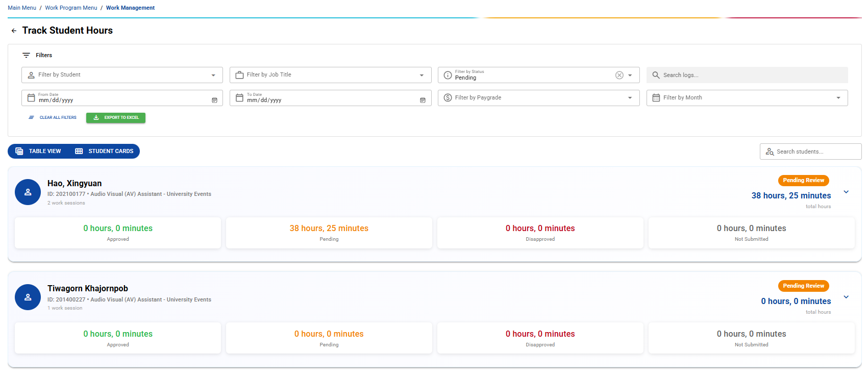Viewport: 868px width, 378px height.
Task: Expand Tiwagorn Khajornpob's card details chevron
Action: click(846, 297)
